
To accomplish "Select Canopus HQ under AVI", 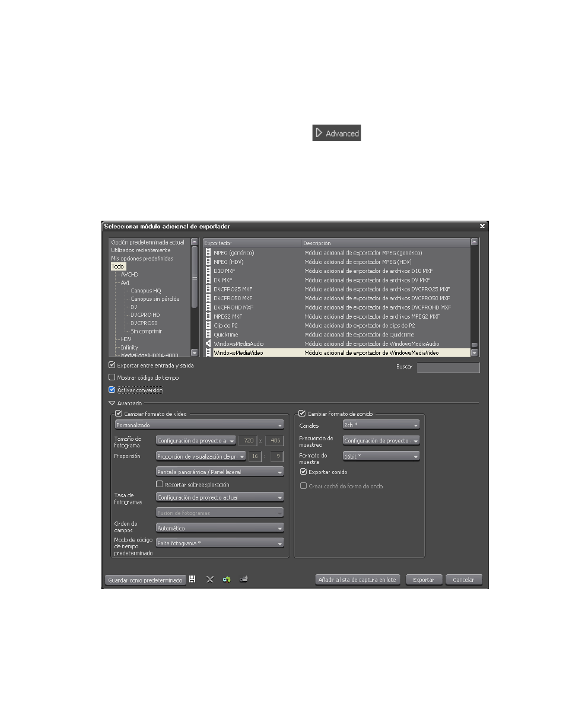I will pos(146,291).
